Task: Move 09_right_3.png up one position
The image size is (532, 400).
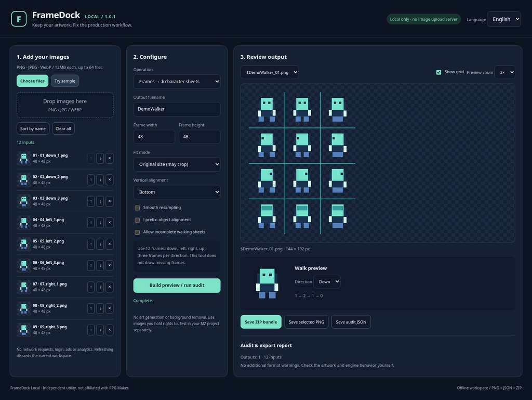Action: coord(90,330)
